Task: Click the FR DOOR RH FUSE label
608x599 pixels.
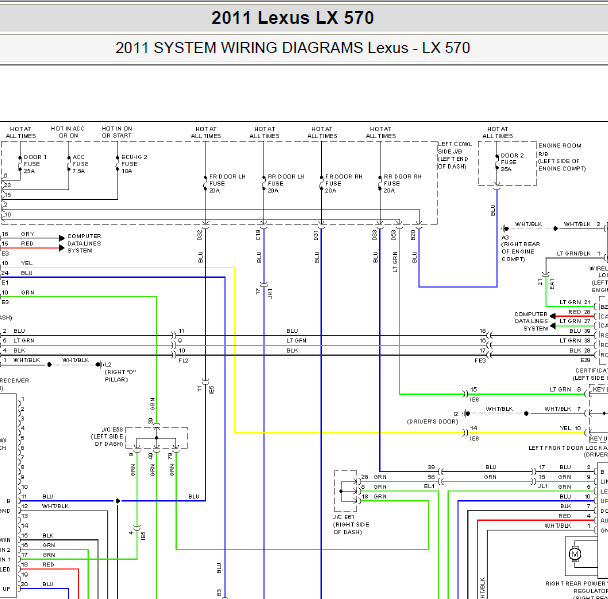Action: tap(343, 183)
